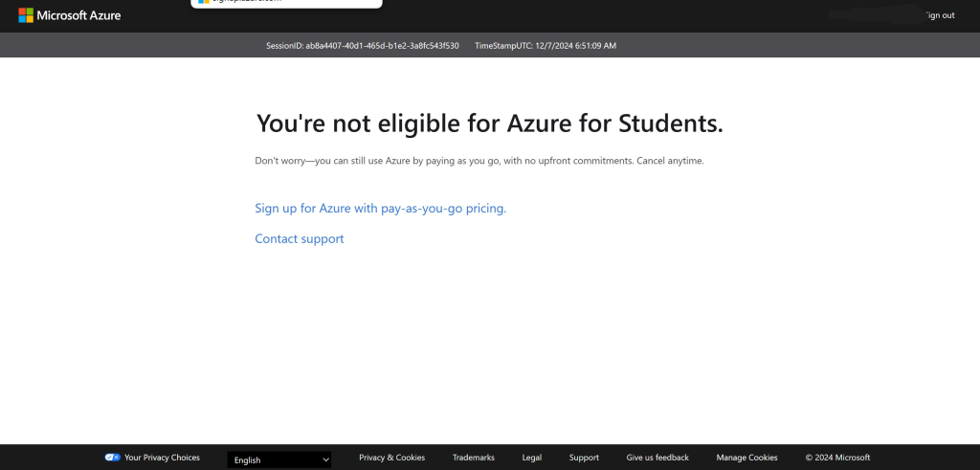Click the SessionID value in the banner
Screen dimensions: 980x470
(382, 45)
